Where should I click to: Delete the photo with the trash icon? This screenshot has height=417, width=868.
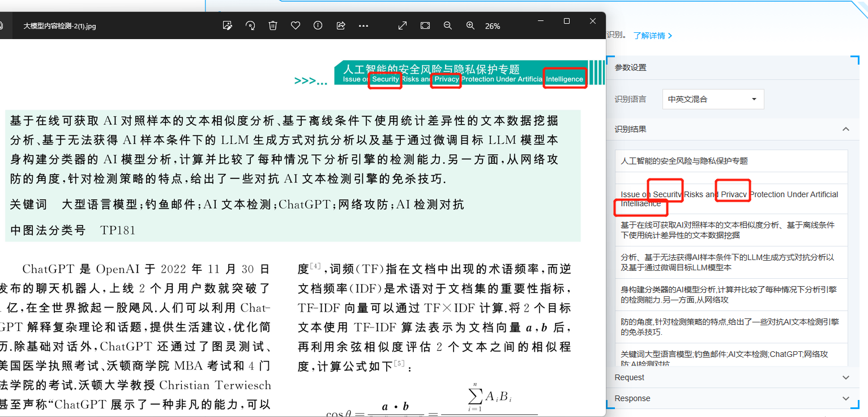pos(273,25)
